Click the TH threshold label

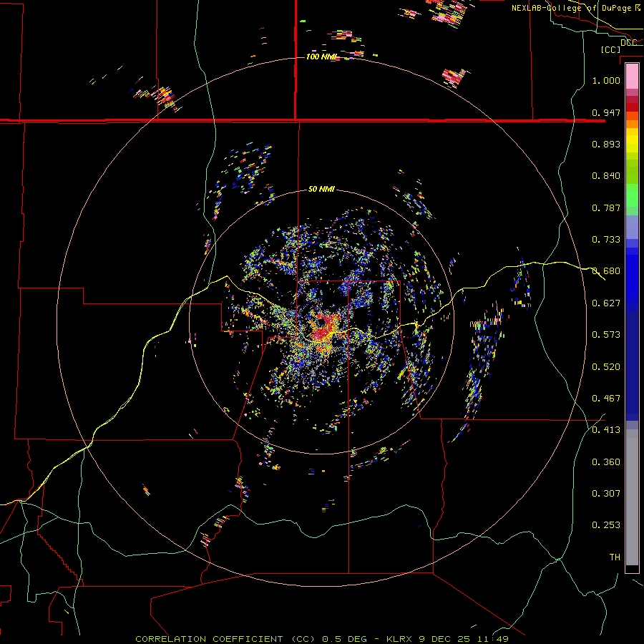tap(615, 557)
